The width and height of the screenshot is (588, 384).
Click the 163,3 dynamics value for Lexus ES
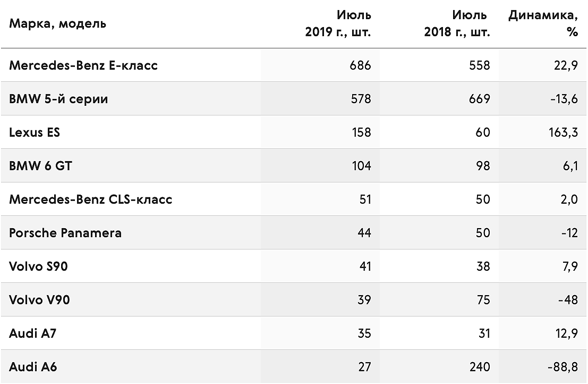point(563,132)
